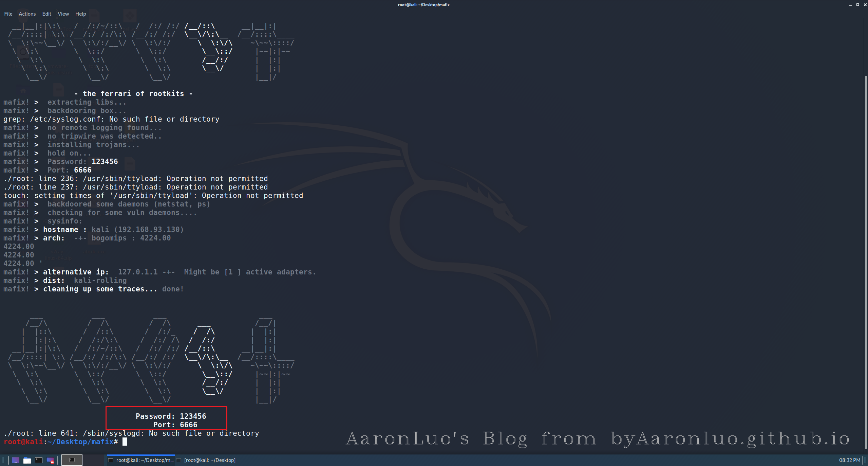The height and width of the screenshot is (466, 868).
Task: Launch the file manager from the panel
Action: pos(27,460)
